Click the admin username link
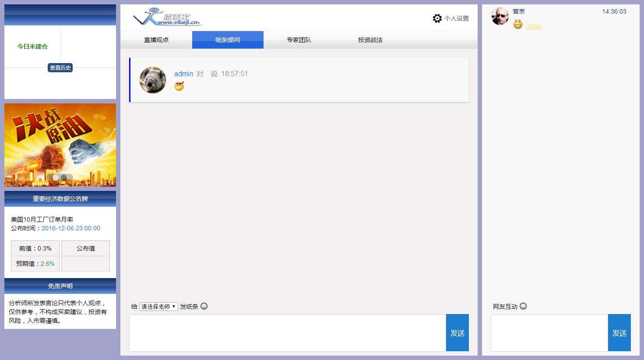644x360 pixels. pyautogui.click(x=183, y=74)
